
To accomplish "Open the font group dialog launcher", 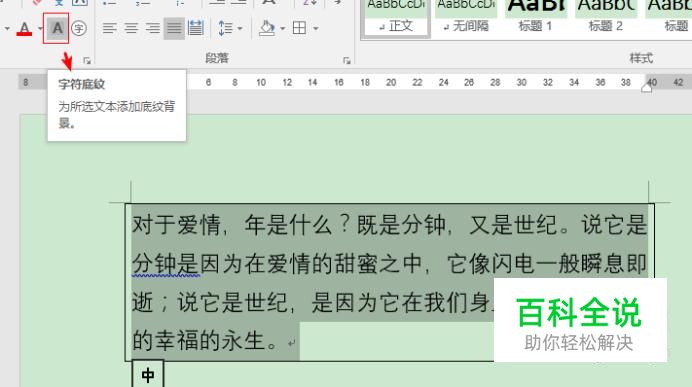I will [87, 61].
